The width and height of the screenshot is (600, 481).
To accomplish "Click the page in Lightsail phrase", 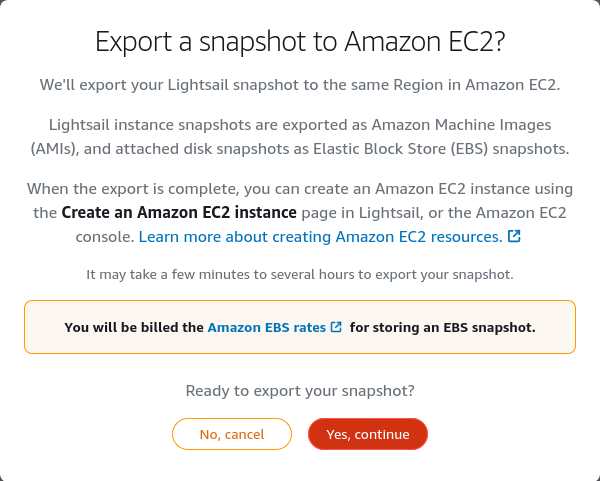I will point(362,212).
